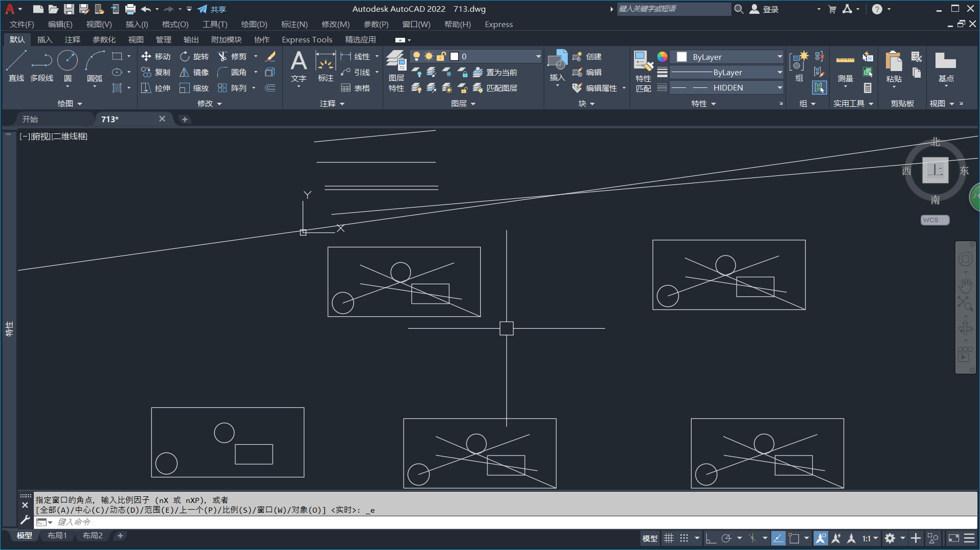Viewport: 980px width, 550px height.
Task: Click the 缩放 (Scale) tool
Action: tap(194, 88)
